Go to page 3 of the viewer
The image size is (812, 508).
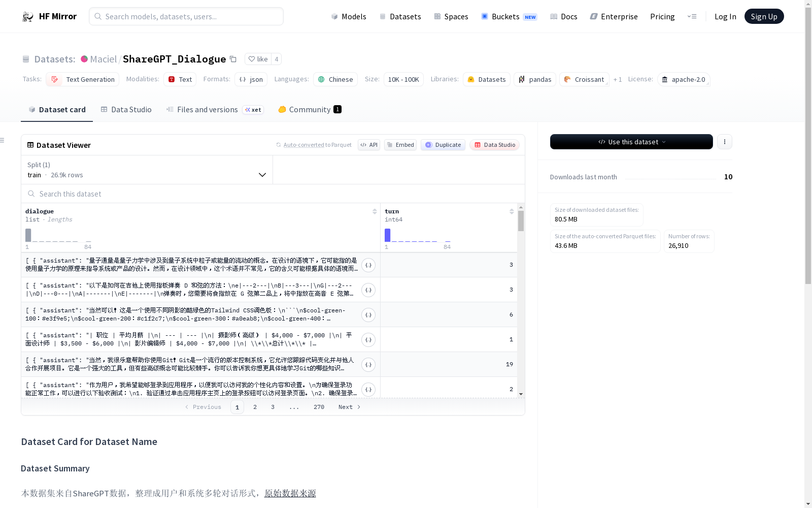click(x=273, y=407)
